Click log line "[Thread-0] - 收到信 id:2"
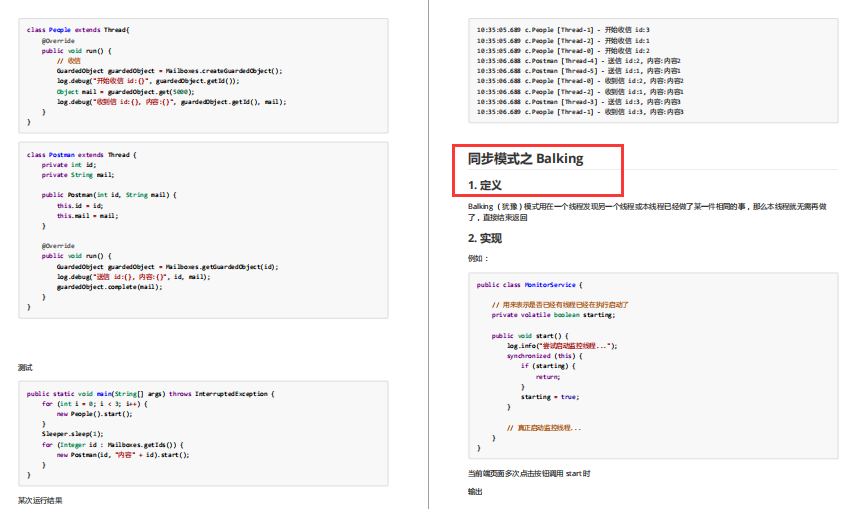This screenshot has width=856, height=509. click(580, 81)
